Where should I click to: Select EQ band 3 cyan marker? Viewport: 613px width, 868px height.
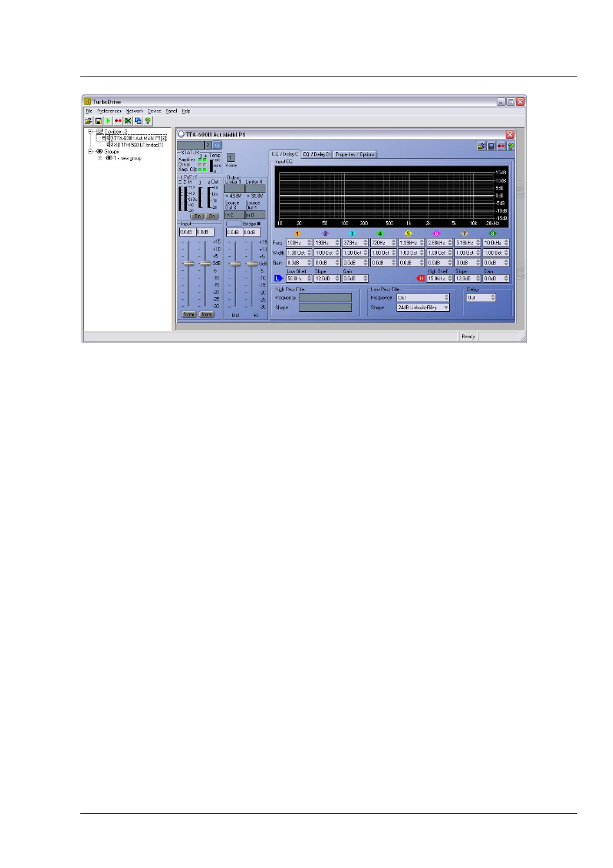352,234
